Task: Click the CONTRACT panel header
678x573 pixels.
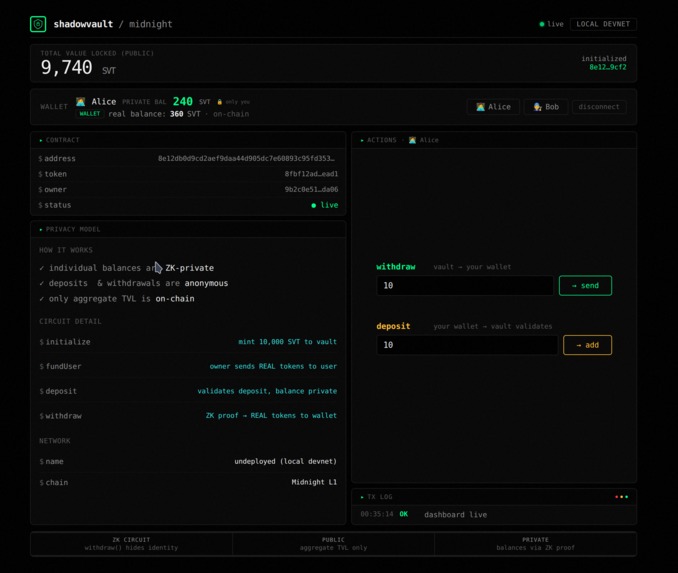Action: [188, 140]
